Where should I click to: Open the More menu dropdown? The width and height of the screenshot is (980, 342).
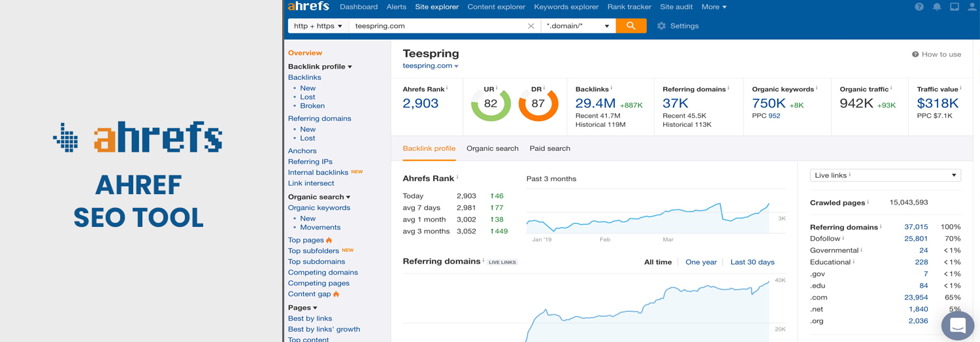click(x=714, y=7)
